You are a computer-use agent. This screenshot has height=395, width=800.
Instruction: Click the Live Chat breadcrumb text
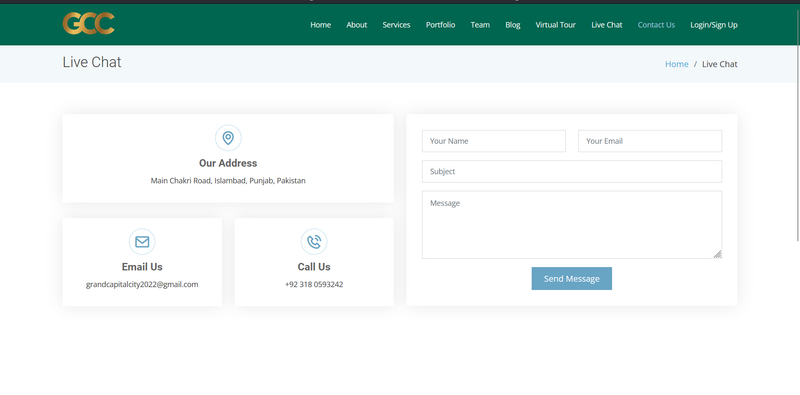click(x=719, y=64)
